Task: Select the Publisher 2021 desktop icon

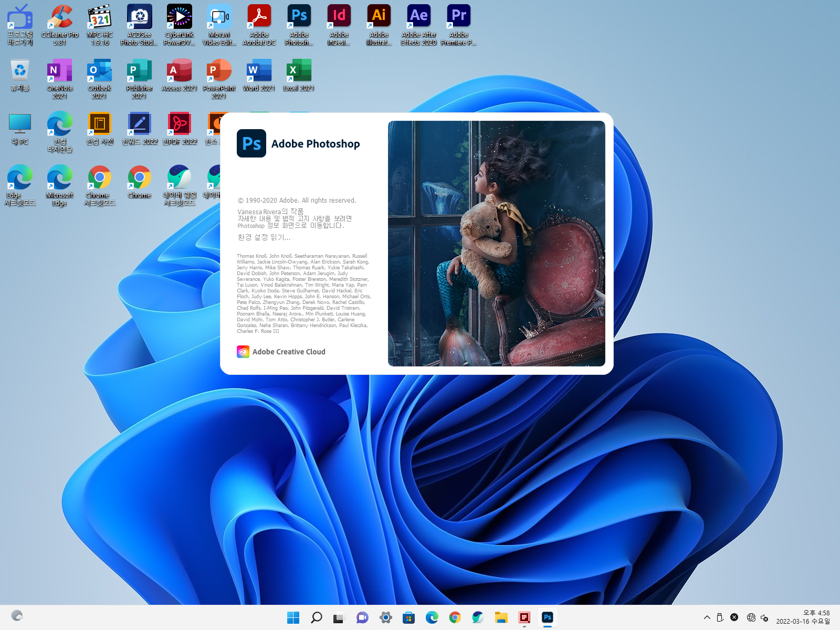Action: [x=139, y=79]
